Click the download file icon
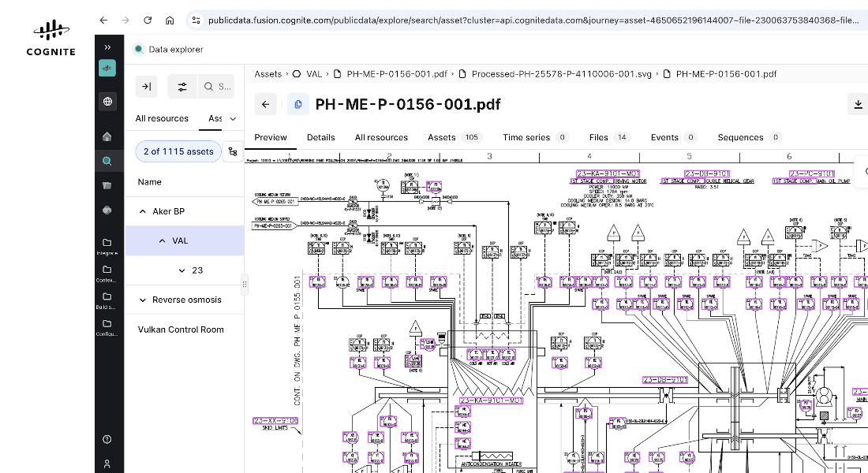This screenshot has height=473, width=868. point(858,104)
